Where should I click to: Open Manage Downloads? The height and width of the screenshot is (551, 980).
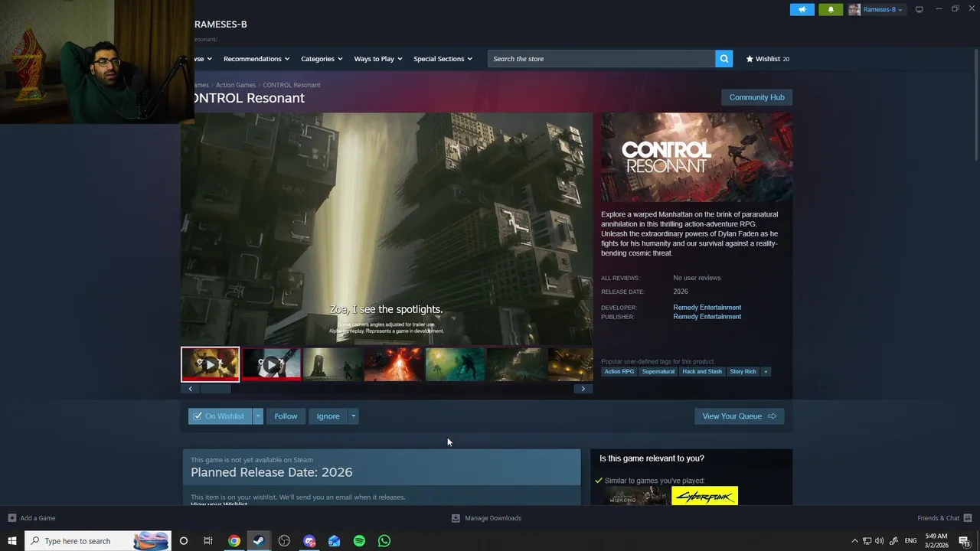click(486, 518)
